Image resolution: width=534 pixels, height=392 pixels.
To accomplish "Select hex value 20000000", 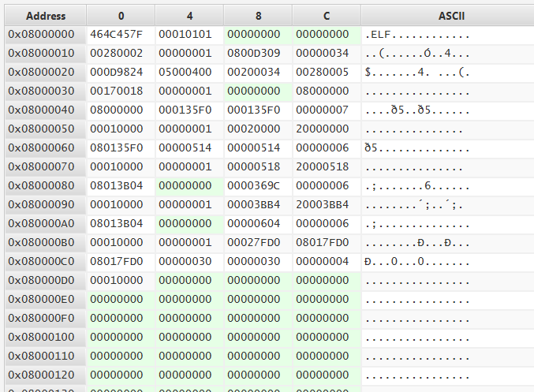I will (327, 129).
